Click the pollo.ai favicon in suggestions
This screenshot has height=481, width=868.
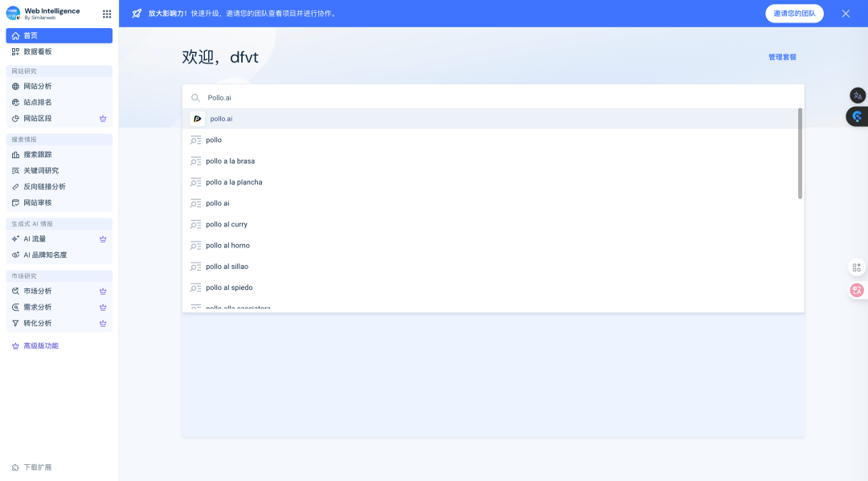pos(197,119)
